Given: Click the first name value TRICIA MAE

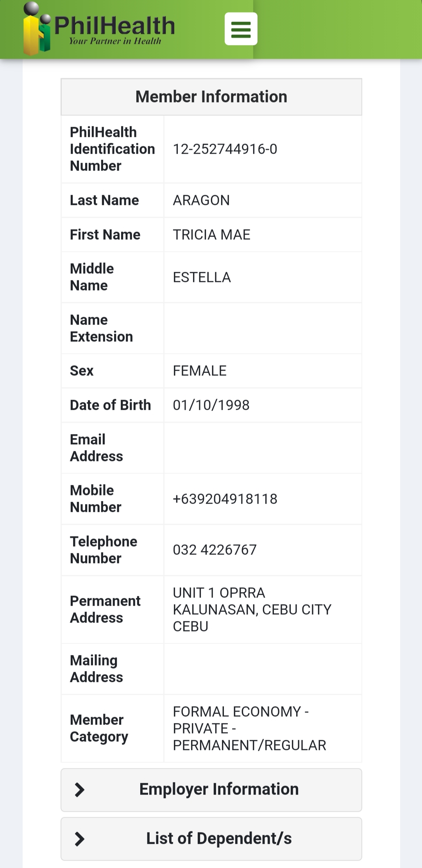Looking at the screenshot, I should tap(211, 235).
